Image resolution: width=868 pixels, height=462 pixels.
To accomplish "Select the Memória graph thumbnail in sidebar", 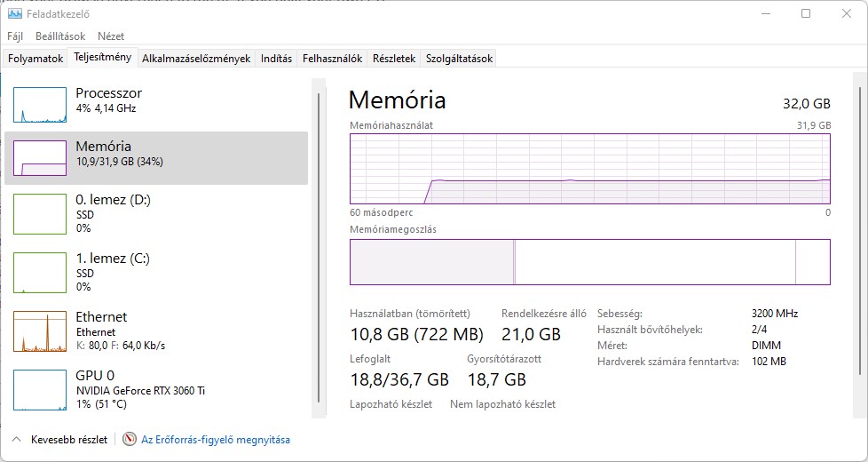I will [x=40, y=158].
